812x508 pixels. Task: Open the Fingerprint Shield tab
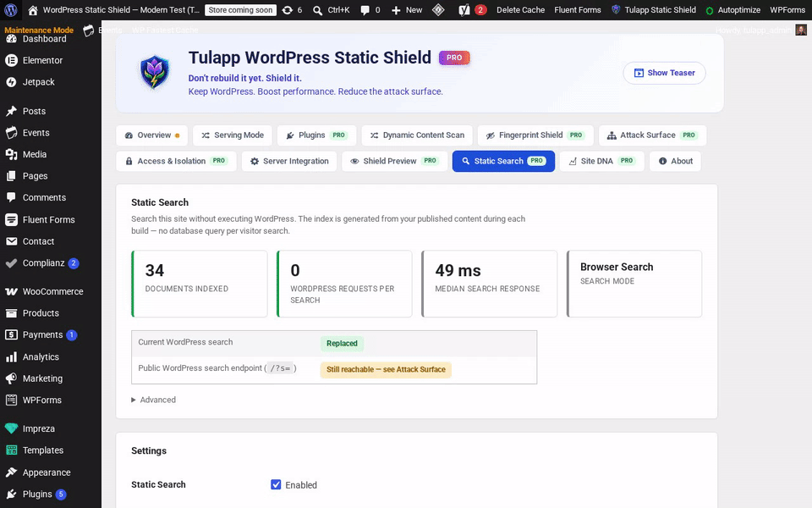(x=535, y=135)
